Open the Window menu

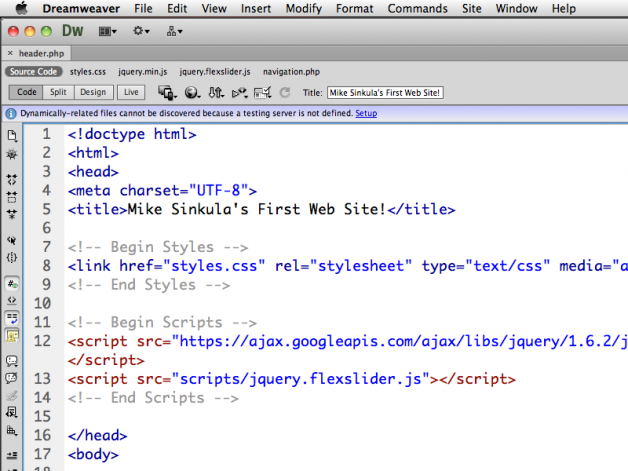click(x=516, y=8)
